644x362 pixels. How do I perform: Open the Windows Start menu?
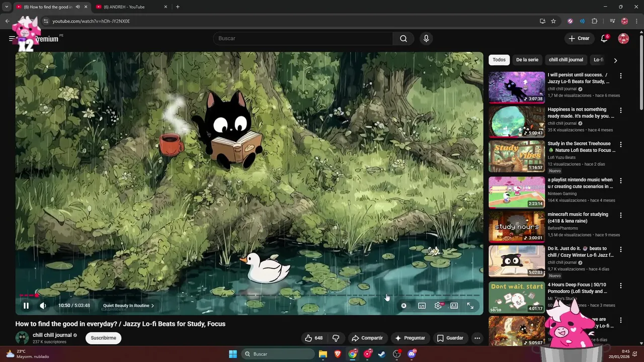point(233,354)
